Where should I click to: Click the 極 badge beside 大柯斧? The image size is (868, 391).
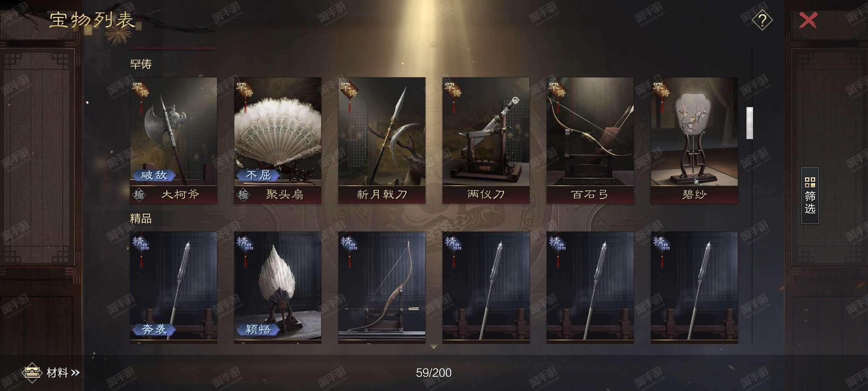139,195
